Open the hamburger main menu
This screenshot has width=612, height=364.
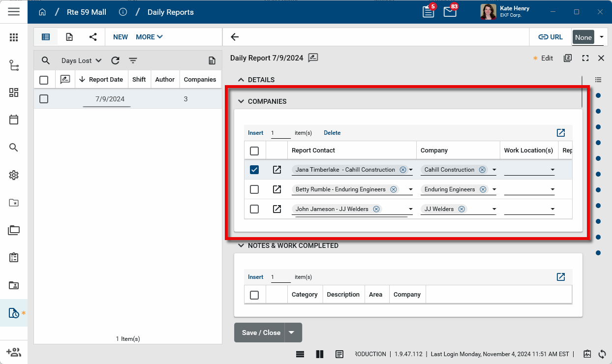pyautogui.click(x=14, y=12)
